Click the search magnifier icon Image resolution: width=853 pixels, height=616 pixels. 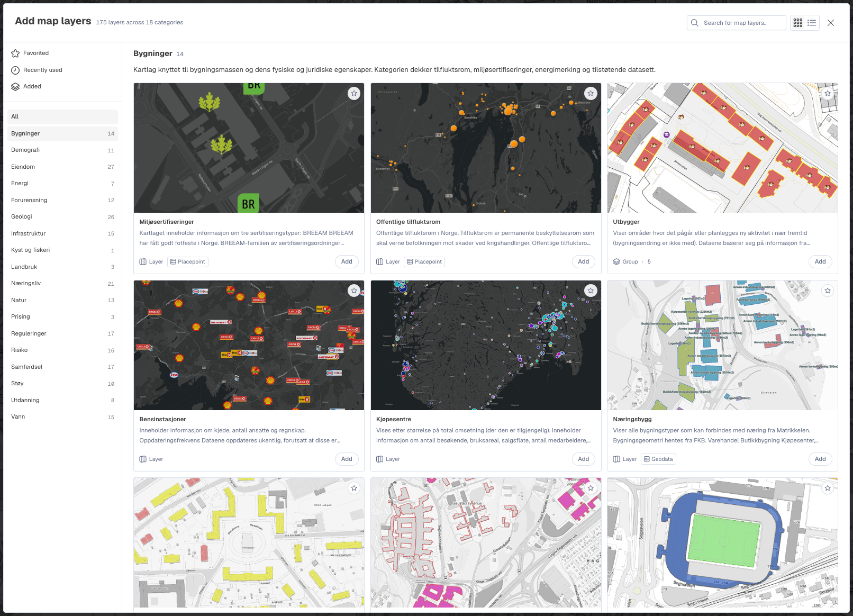pyautogui.click(x=695, y=23)
